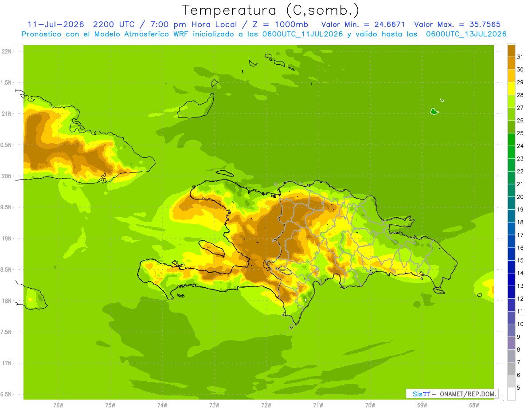Pick the legend swatch between 27 and 28

coord(511,101)
